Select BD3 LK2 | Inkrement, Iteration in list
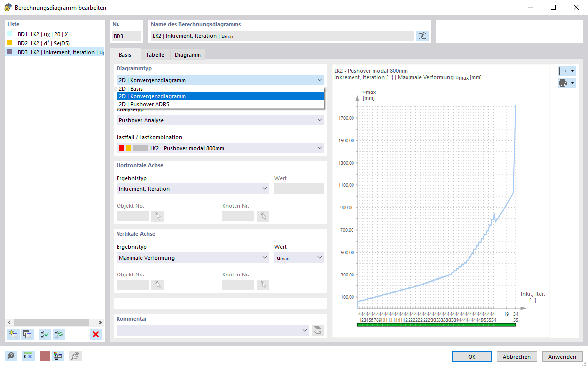 coord(55,52)
